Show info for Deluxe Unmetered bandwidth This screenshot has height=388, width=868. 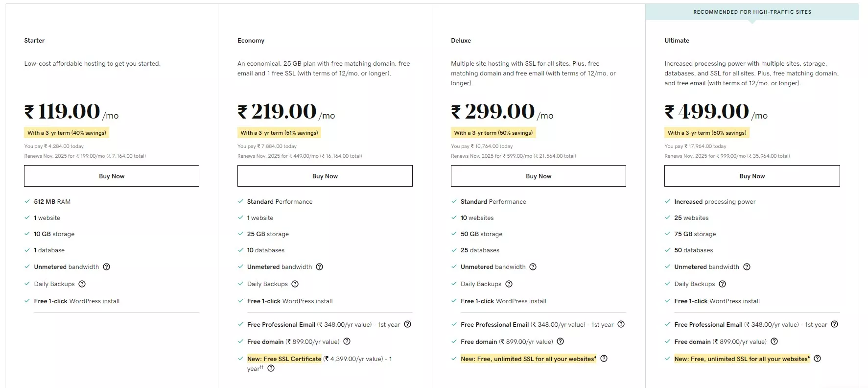tap(533, 267)
